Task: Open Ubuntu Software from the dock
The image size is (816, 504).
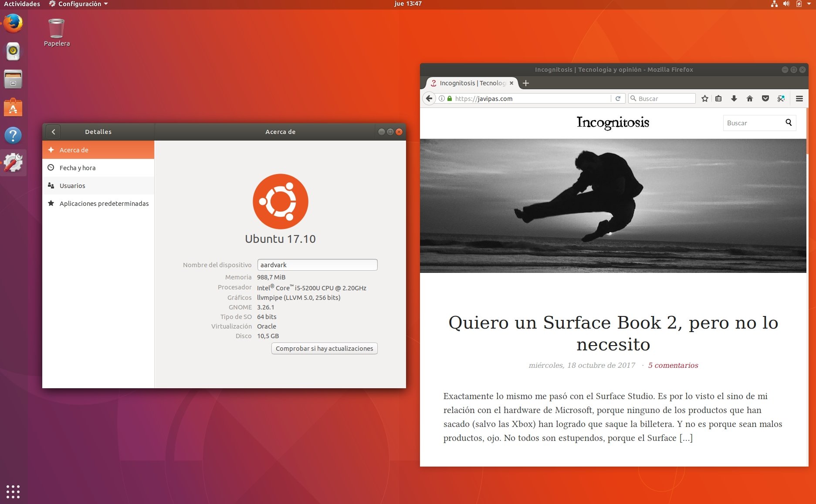Action: pyautogui.click(x=13, y=108)
